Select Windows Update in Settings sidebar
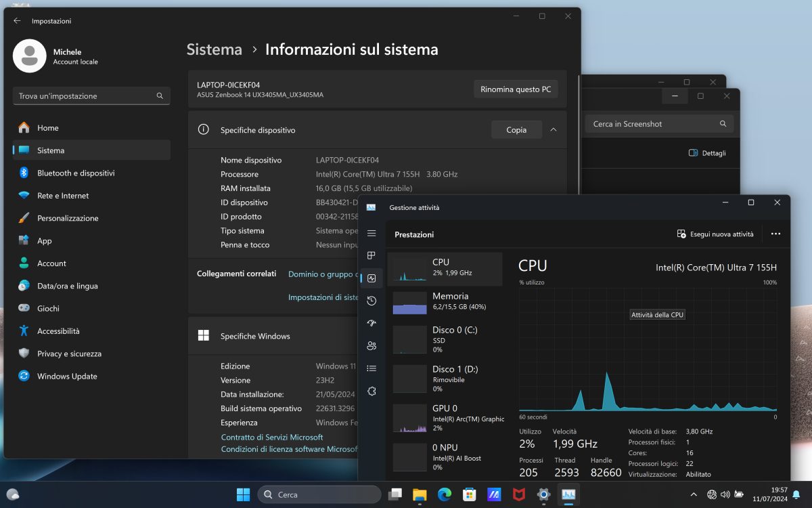The image size is (812, 508). point(67,377)
